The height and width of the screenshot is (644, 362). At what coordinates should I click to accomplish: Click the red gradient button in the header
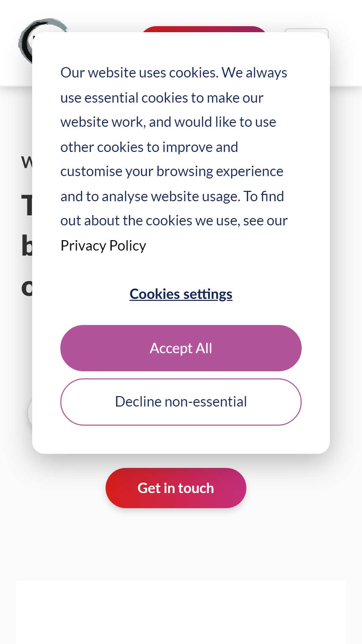[x=204, y=29]
